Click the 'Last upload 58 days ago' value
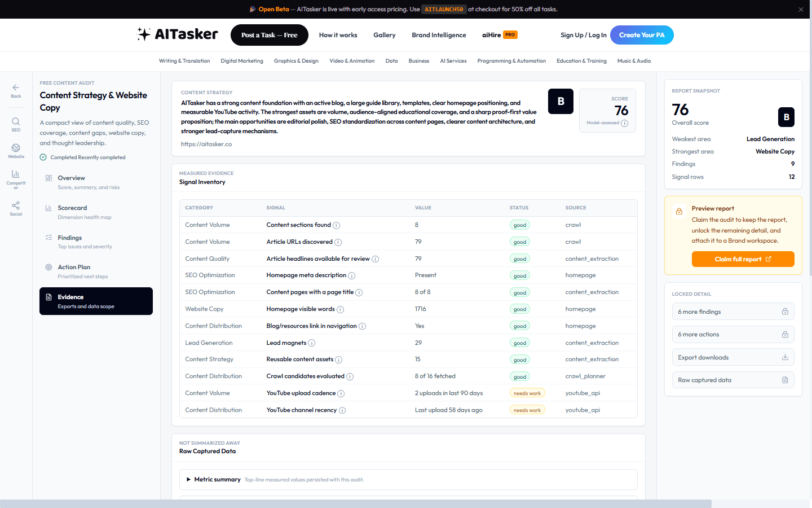 point(449,410)
